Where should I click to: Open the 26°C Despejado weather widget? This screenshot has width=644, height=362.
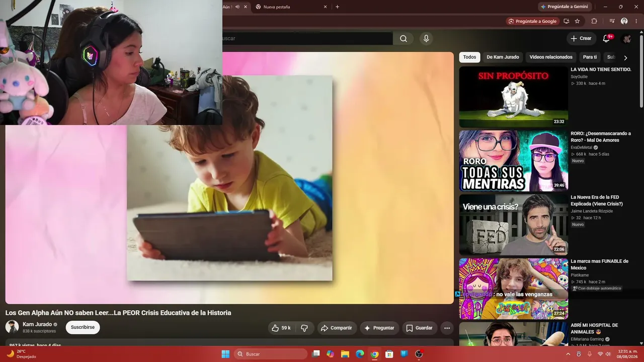click(21, 354)
